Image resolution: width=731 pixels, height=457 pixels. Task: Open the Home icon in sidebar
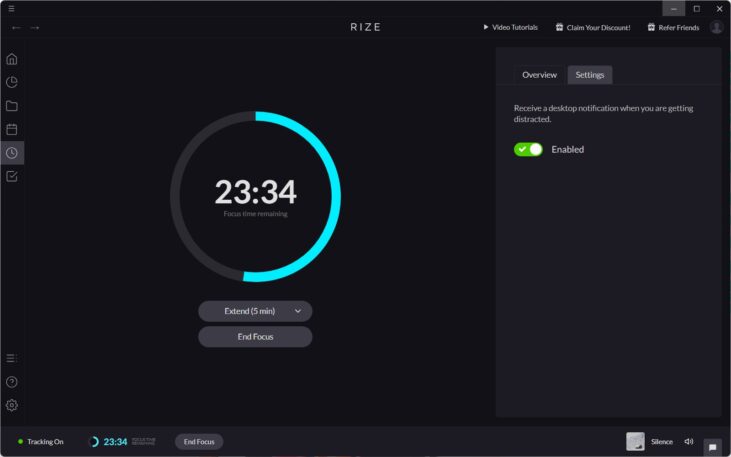coord(12,59)
